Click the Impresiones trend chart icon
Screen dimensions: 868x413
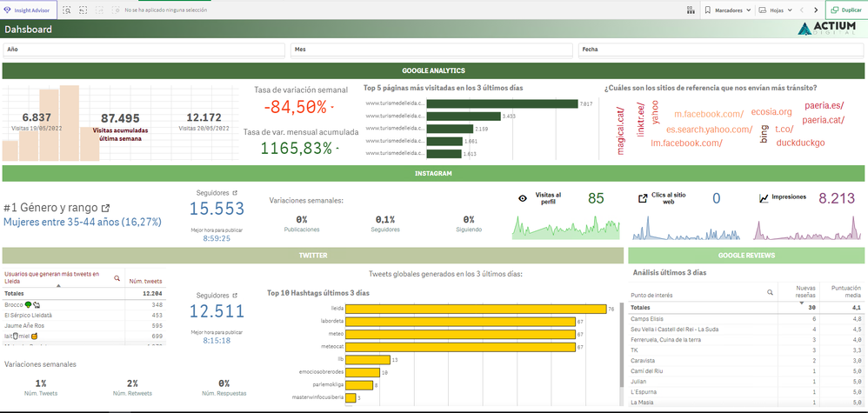coord(764,198)
